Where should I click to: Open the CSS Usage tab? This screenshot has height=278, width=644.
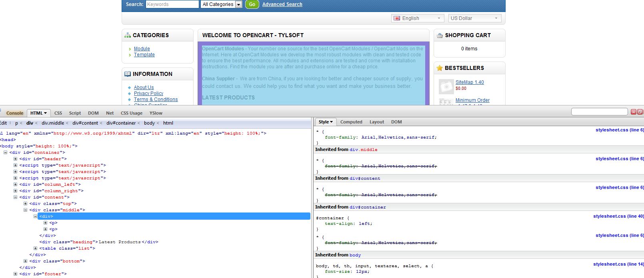[x=132, y=113]
